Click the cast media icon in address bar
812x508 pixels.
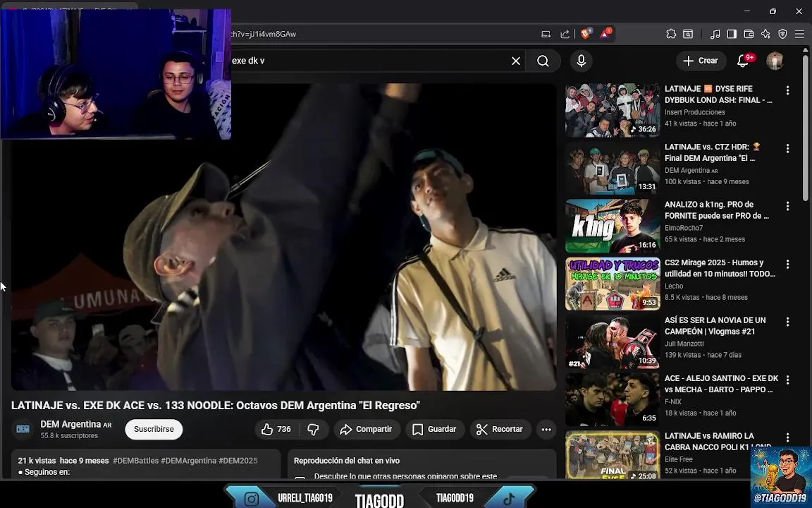pos(546,34)
